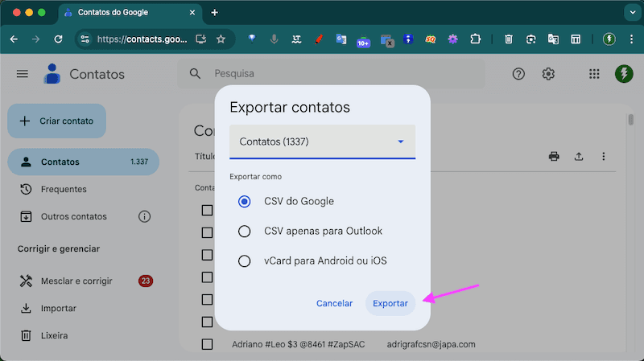The image size is (644, 361).
Task: Open Importar in the sidebar
Action: click(58, 309)
